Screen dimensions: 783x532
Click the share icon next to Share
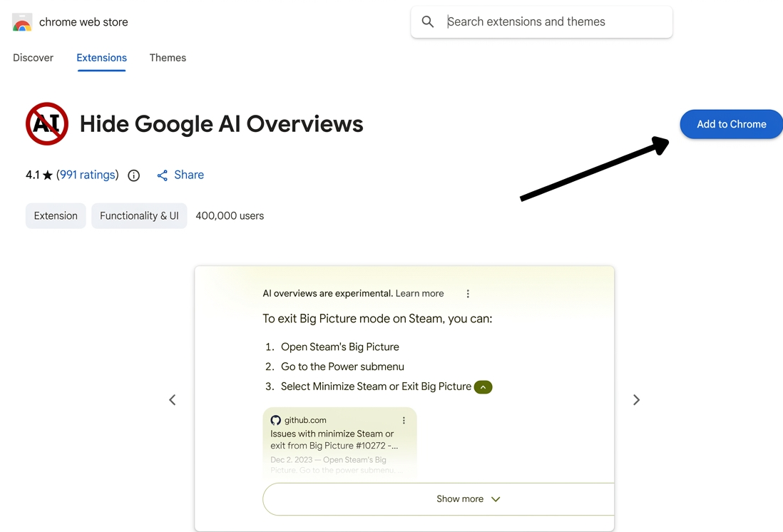point(163,175)
